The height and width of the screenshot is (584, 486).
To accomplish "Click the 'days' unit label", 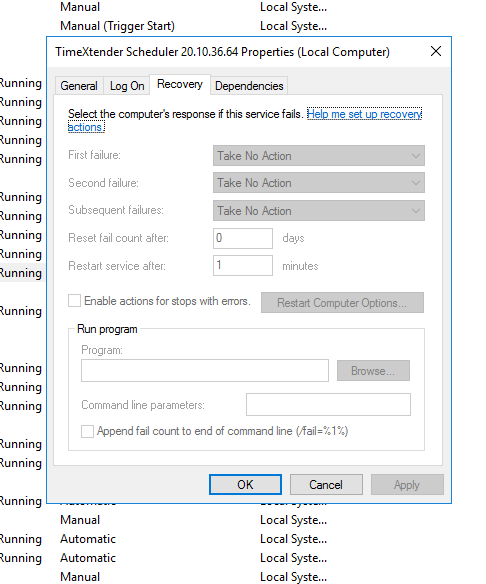I will pos(293,238).
